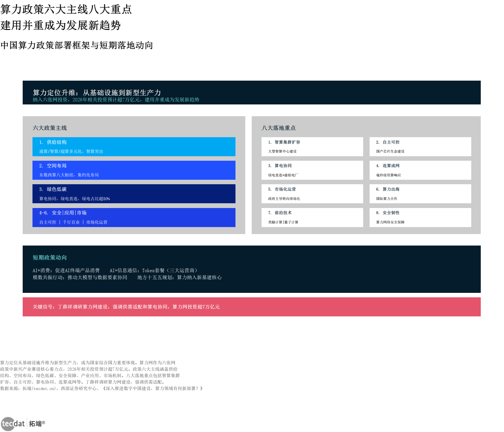504x432 pixels.
Task: Click text AI+消费：促进AI终端产品消费
Action: point(66,270)
